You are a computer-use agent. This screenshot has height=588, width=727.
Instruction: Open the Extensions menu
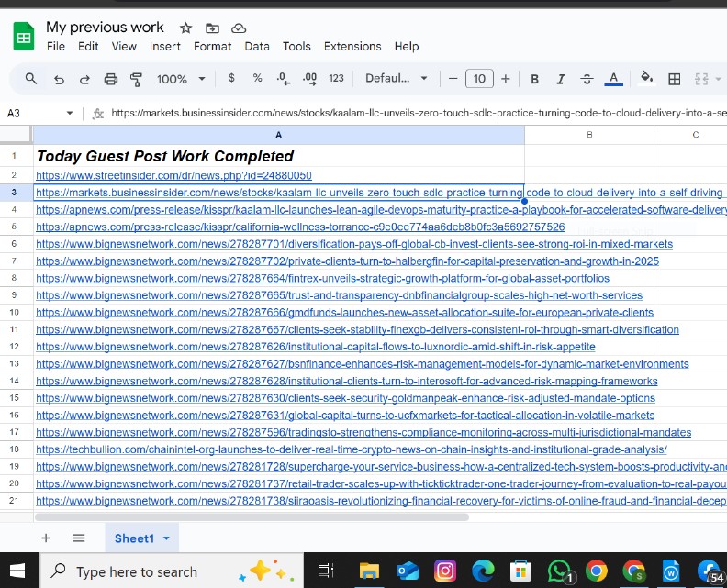coord(352,47)
